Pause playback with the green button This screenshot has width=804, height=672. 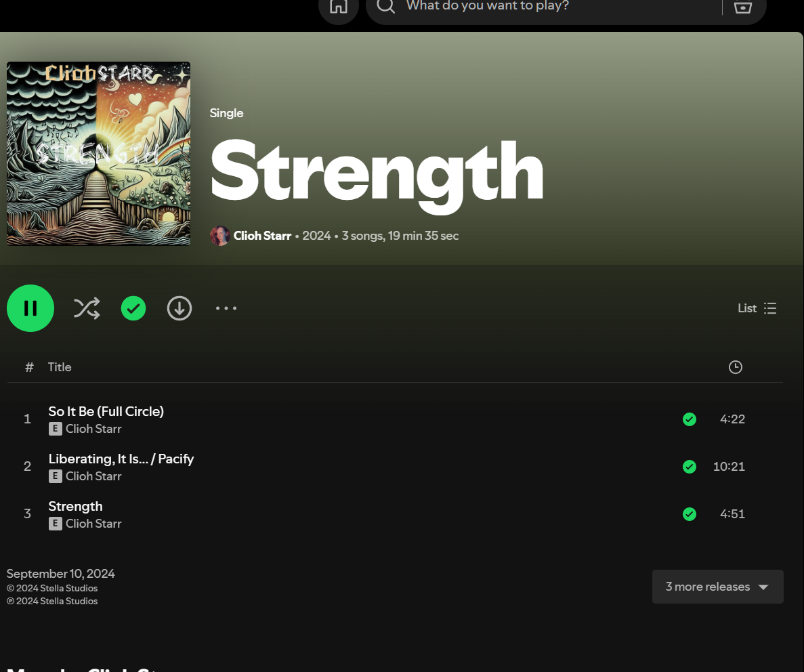pos(30,308)
